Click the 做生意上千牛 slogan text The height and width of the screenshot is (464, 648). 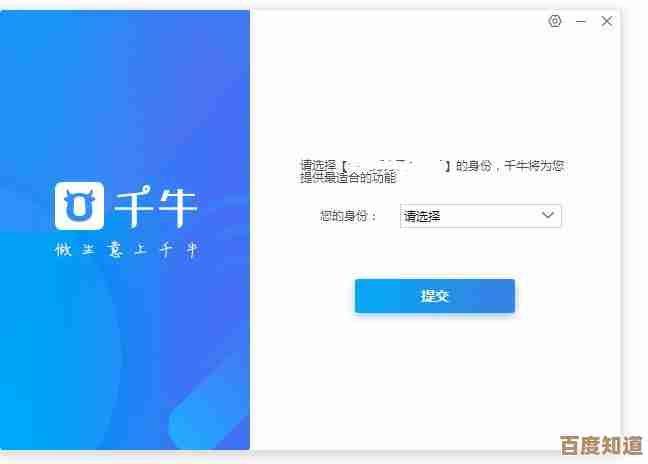[127, 250]
